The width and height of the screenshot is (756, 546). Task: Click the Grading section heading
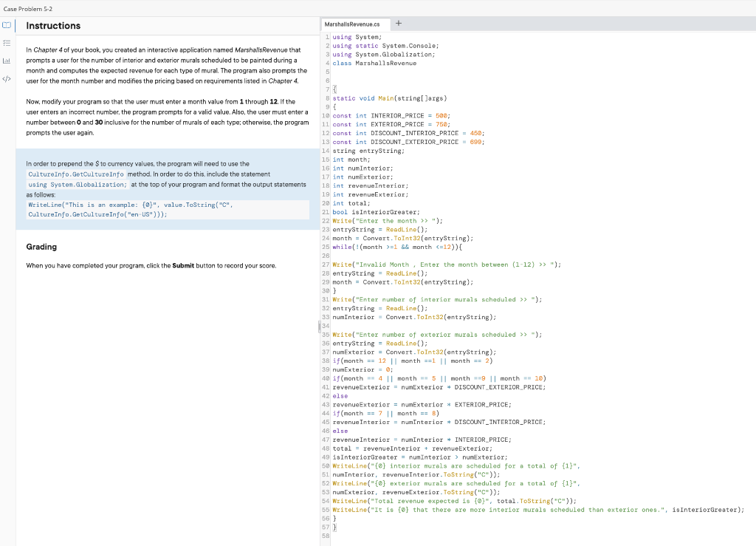pos(41,247)
